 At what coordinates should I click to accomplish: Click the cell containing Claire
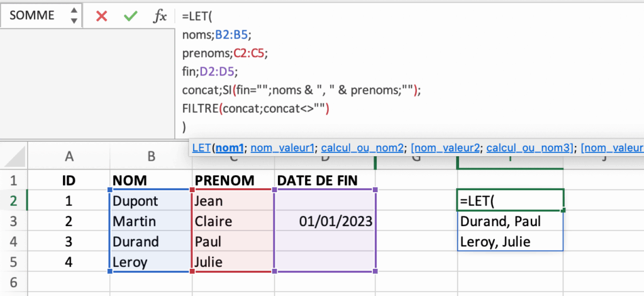tap(232, 222)
